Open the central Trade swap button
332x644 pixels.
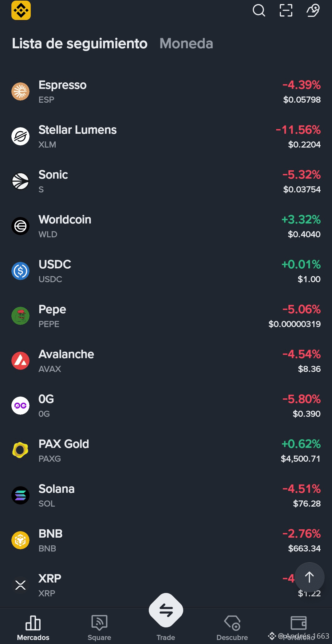(166, 610)
